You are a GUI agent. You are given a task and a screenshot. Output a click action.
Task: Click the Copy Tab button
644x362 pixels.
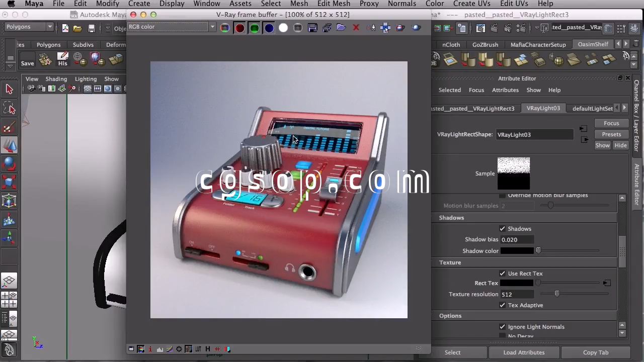click(x=596, y=352)
